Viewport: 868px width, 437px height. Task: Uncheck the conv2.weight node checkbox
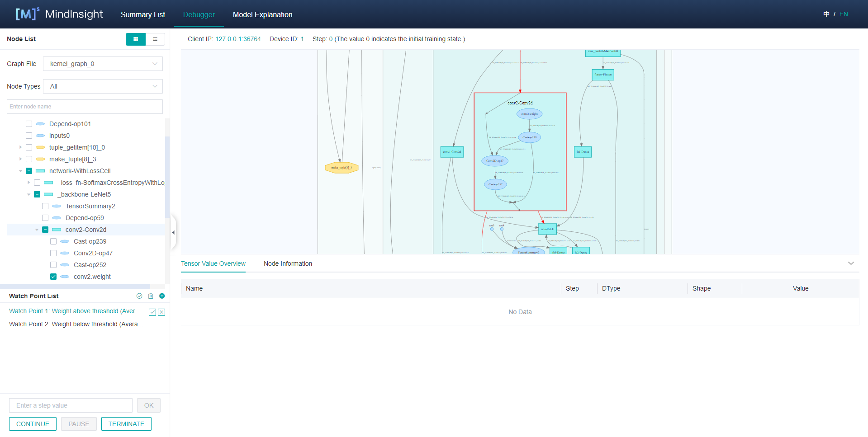(x=53, y=277)
